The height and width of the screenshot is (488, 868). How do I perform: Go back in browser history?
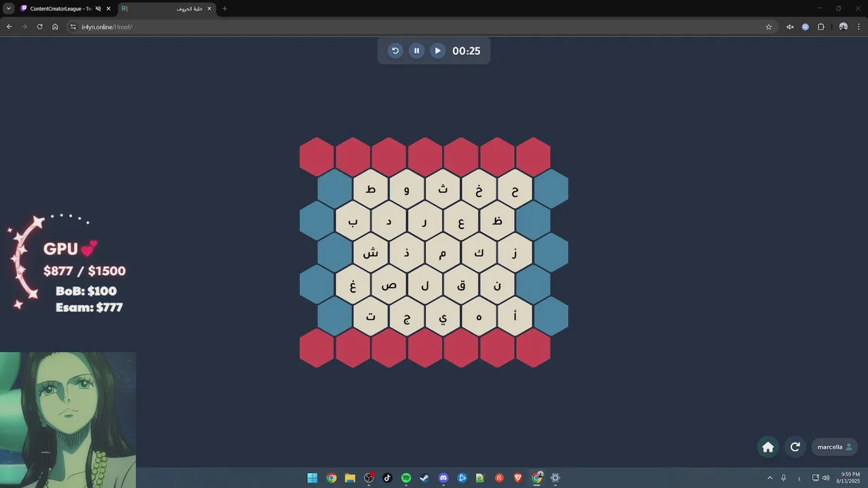[9, 27]
